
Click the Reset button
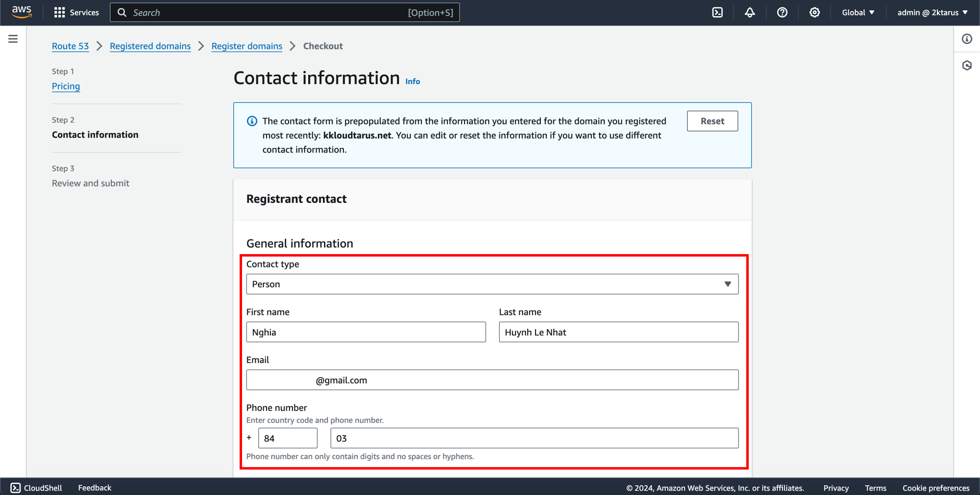point(712,121)
